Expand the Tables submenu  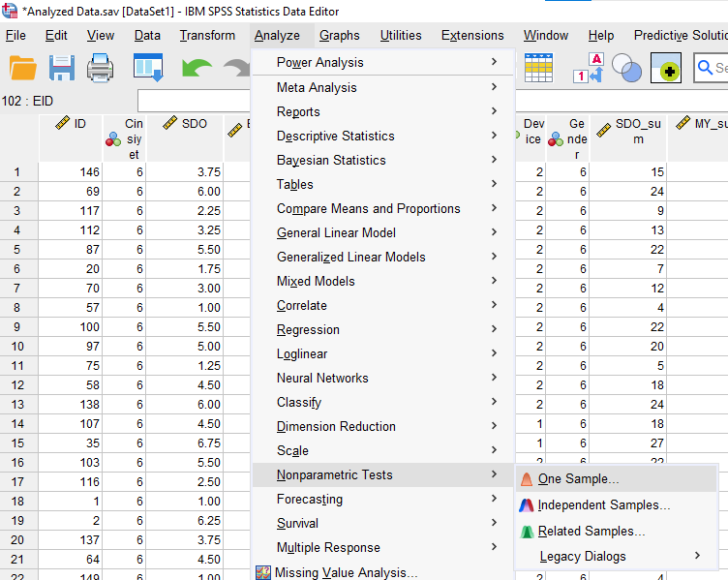tap(383, 184)
